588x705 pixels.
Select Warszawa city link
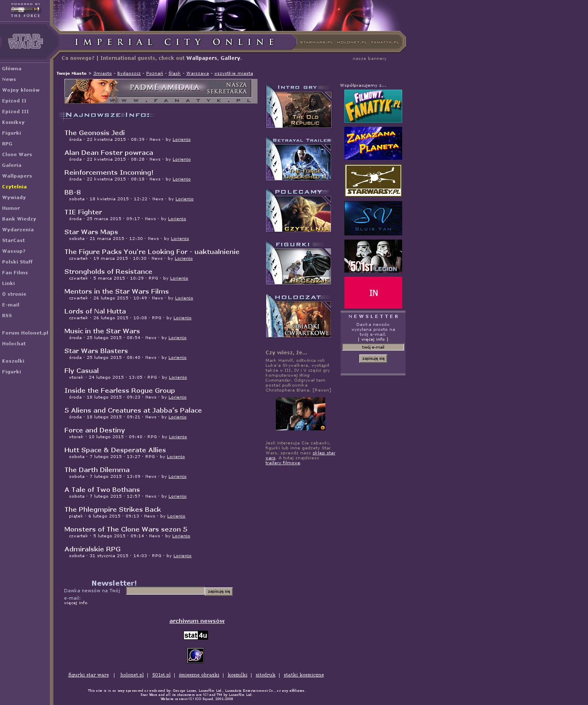pos(197,74)
